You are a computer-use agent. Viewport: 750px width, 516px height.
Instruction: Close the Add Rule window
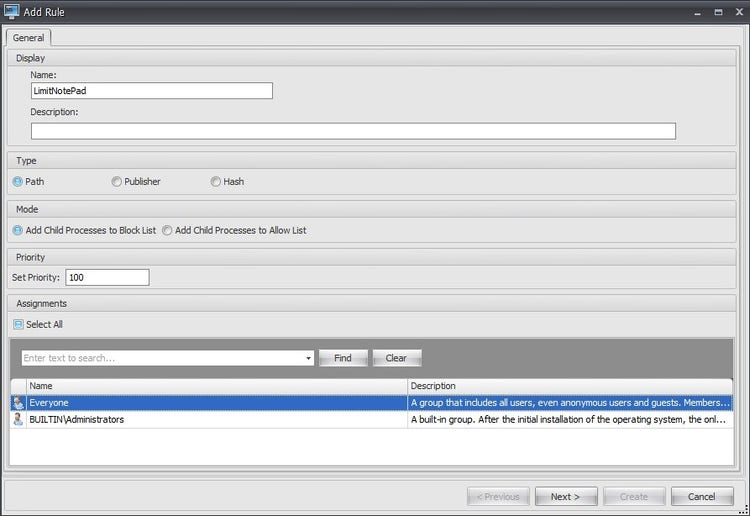739,12
